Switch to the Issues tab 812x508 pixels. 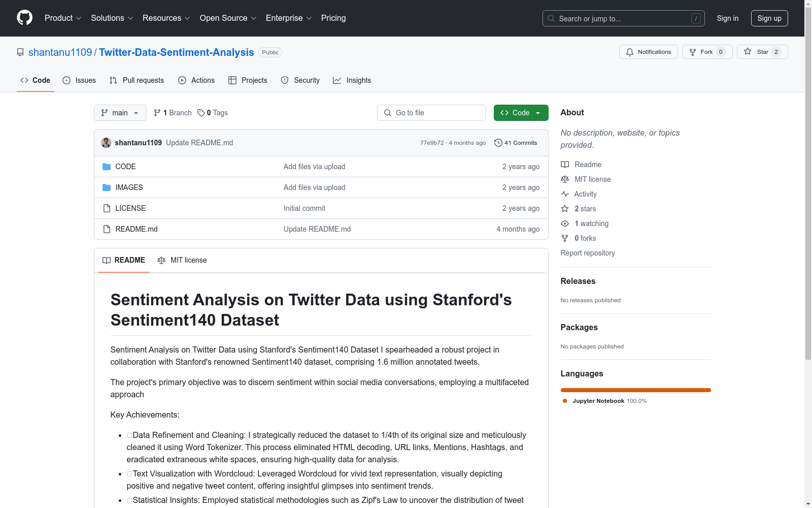79,80
